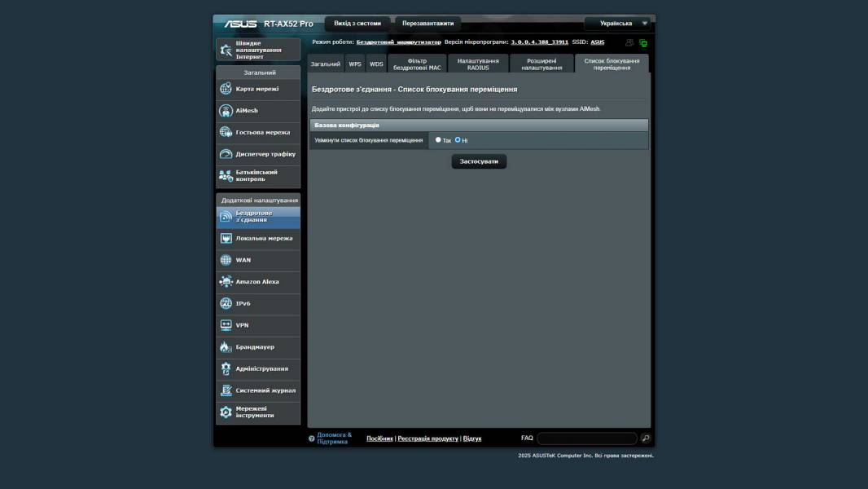Viewport: 868px width, 489px height.
Task: Select the Ні radio button
Action: [458, 139]
